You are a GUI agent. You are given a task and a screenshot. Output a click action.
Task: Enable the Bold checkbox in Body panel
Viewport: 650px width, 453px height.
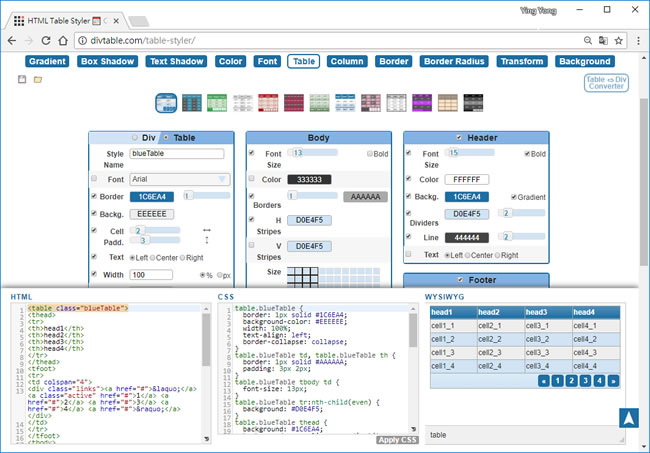tap(369, 154)
